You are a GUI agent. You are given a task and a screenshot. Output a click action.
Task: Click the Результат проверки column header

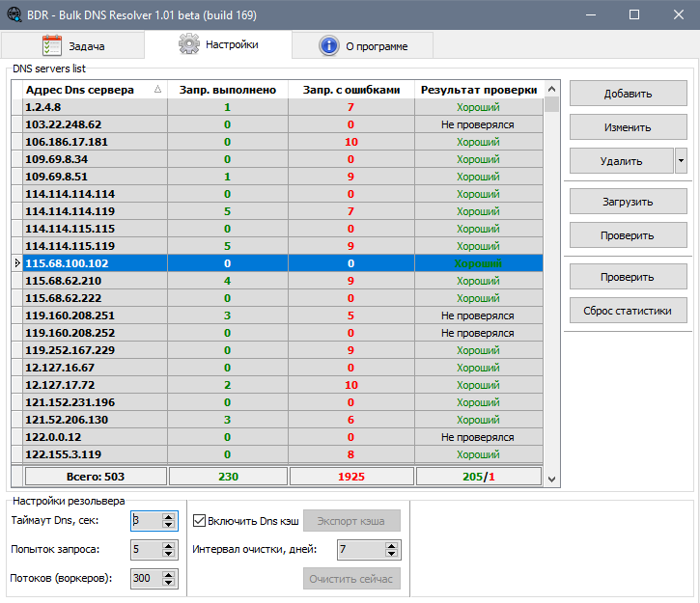click(479, 90)
